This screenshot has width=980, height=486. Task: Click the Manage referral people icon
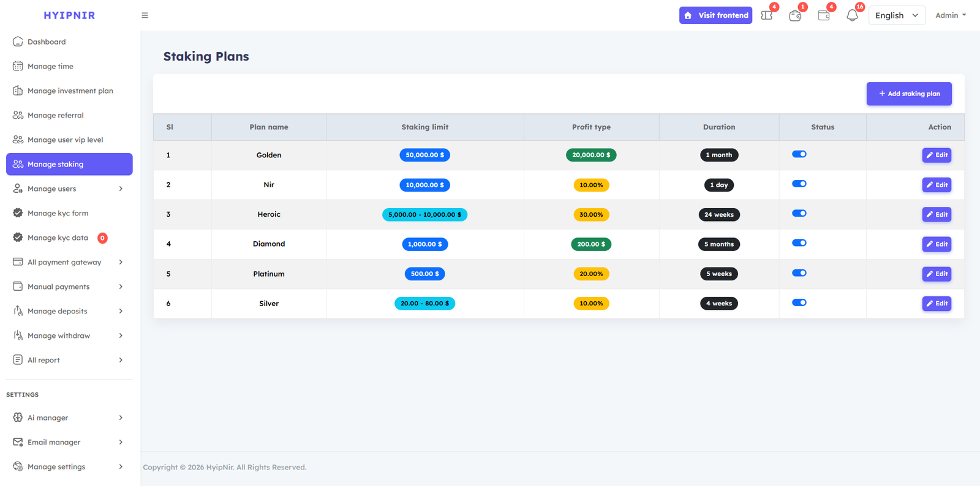pyautogui.click(x=18, y=115)
